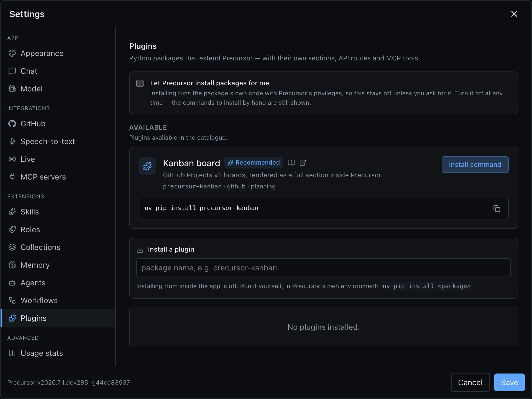Go to Skills settings
532x399 pixels.
[x=58, y=212]
